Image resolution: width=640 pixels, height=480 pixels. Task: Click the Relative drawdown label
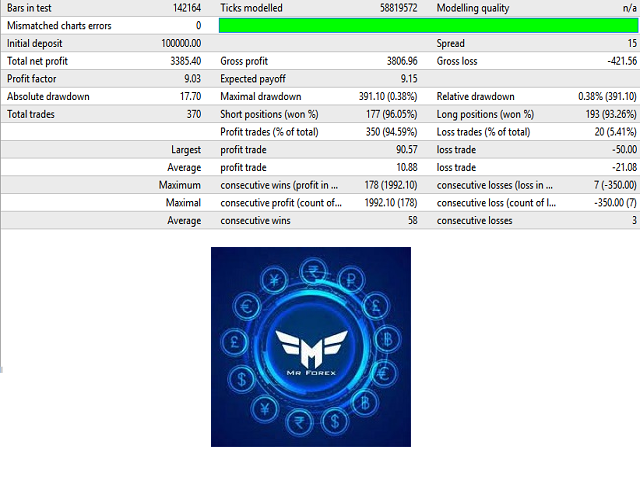[x=476, y=96]
